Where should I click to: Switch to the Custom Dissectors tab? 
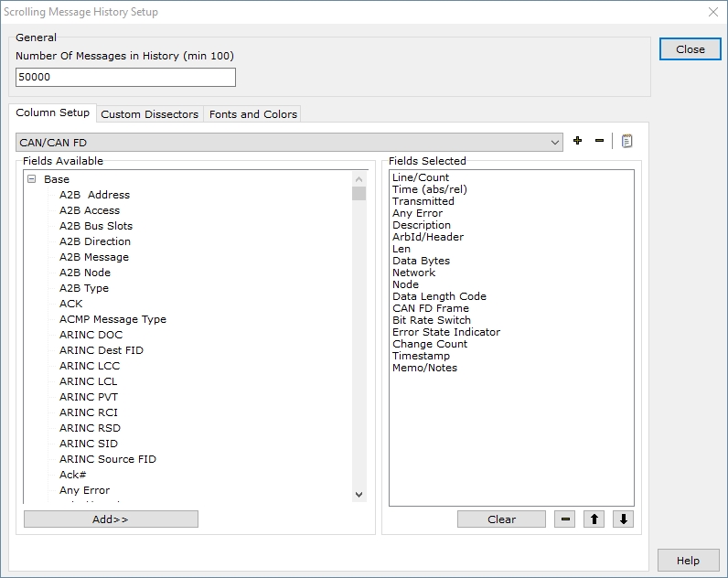(x=149, y=114)
